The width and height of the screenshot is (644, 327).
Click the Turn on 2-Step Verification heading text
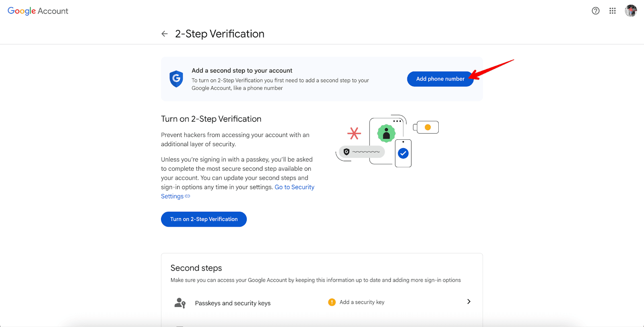tap(211, 119)
